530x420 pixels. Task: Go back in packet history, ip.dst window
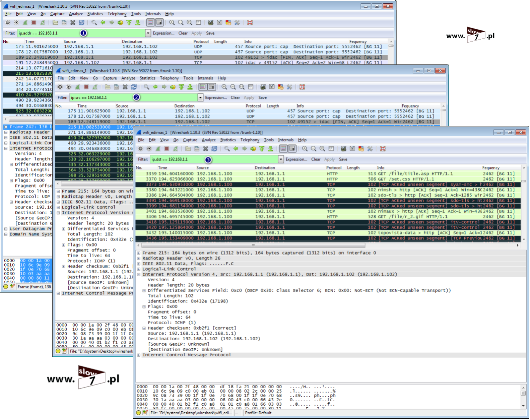[236, 149]
